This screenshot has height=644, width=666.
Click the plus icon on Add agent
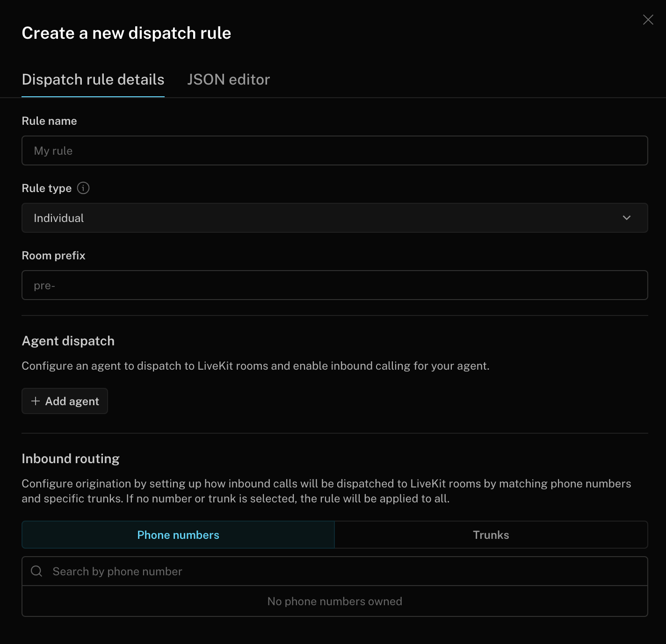[35, 401]
